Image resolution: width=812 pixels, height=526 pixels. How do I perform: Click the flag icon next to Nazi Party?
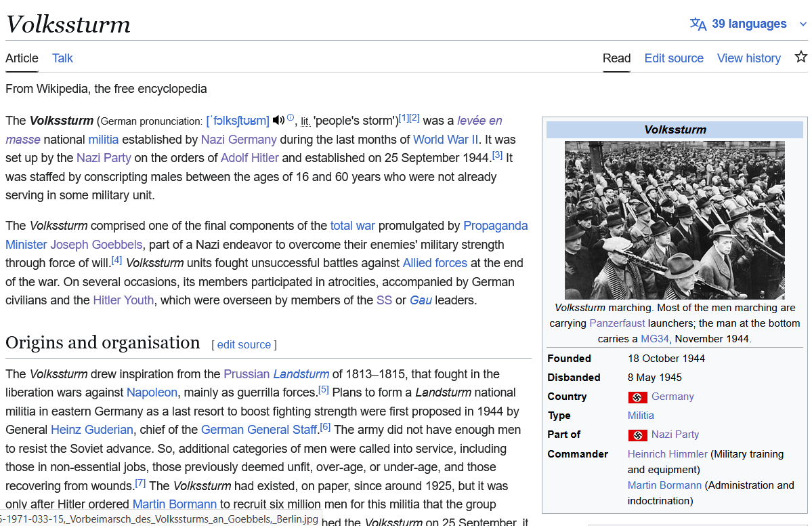(x=637, y=434)
